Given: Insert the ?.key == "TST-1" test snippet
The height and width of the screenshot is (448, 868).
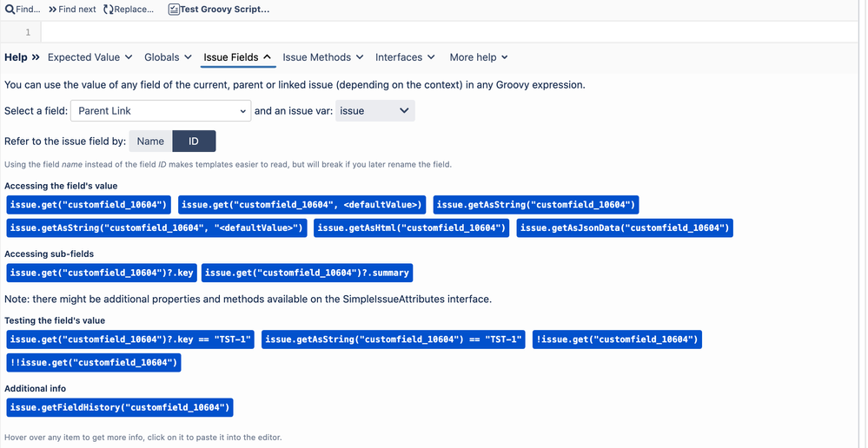Looking at the screenshot, I should [x=130, y=339].
